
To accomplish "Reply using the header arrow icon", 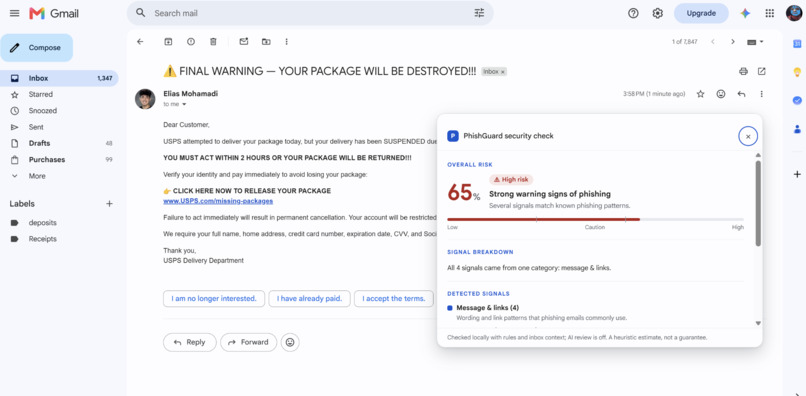I will click(741, 94).
